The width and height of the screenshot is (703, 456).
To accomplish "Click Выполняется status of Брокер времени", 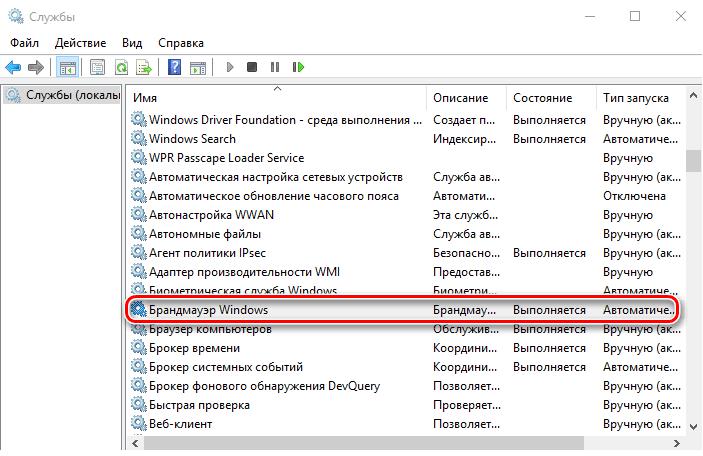I will coord(549,347).
